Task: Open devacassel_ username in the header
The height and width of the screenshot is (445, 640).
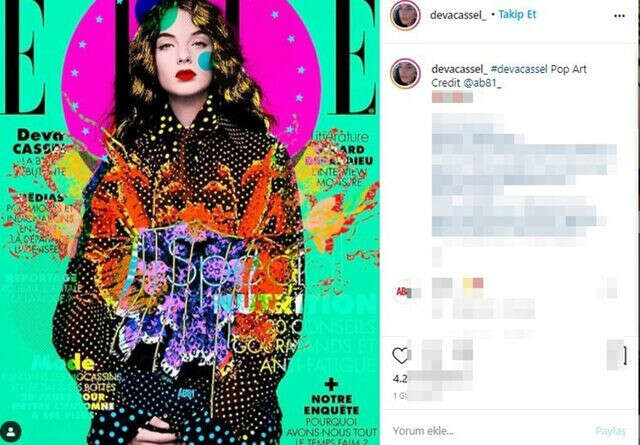Action: [458, 15]
